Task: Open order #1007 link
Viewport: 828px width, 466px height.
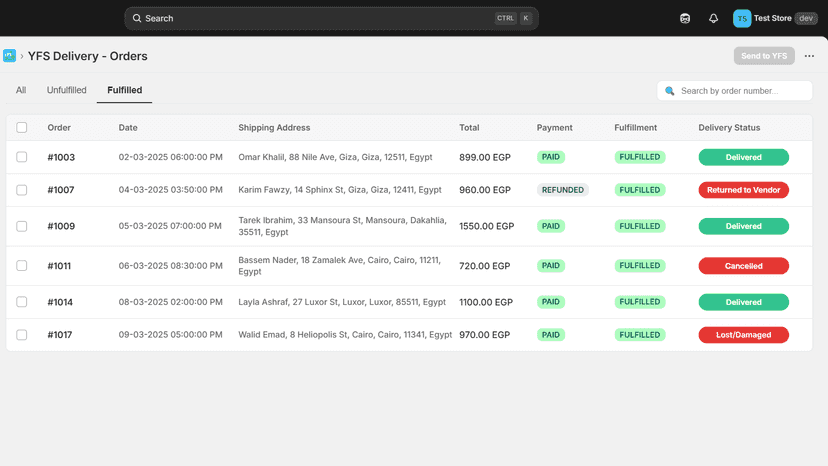Action: pos(61,190)
